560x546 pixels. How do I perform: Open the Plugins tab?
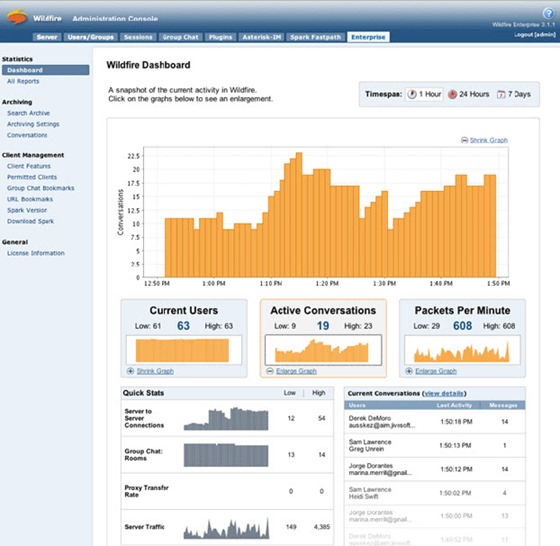220,37
